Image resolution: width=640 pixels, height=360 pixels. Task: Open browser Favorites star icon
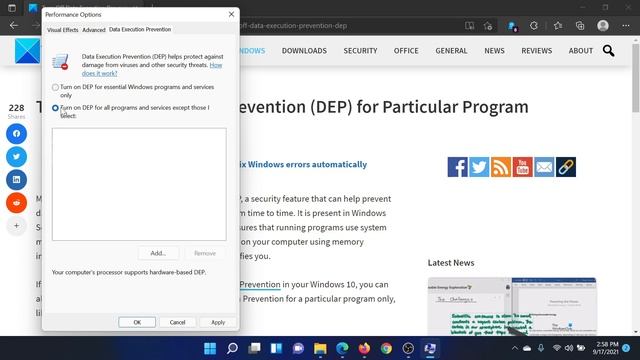(x=558, y=26)
